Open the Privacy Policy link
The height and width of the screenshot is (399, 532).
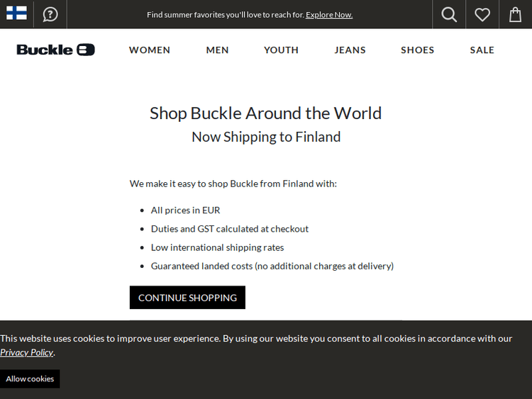(x=27, y=352)
